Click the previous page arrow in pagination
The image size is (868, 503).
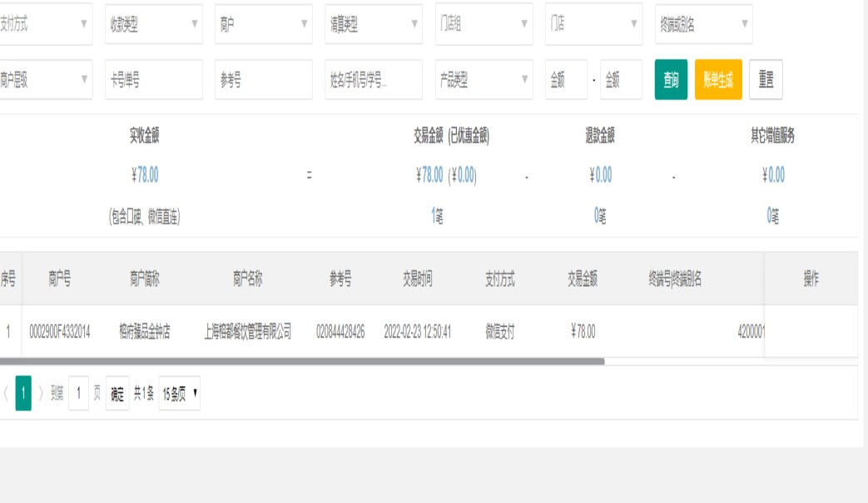pyautogui.click(x=6, y=394)
